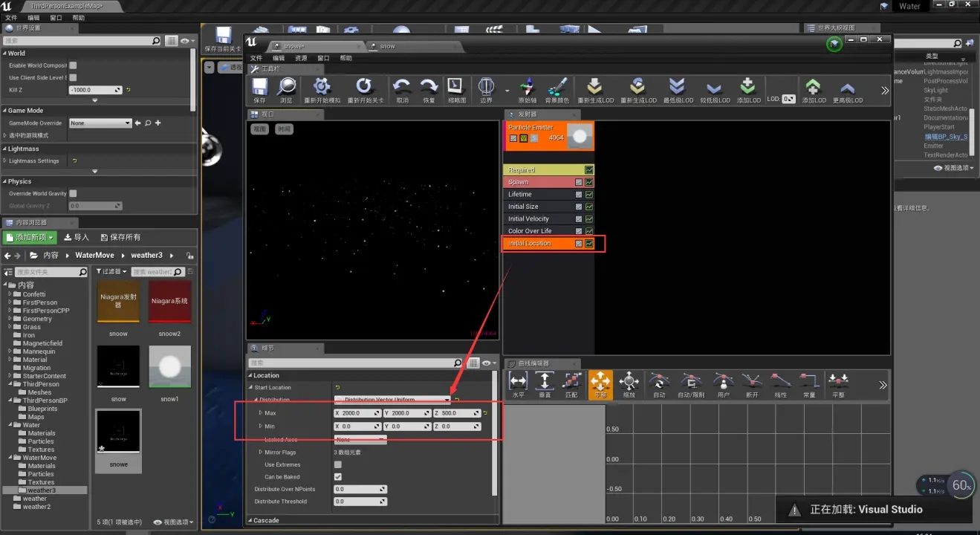Open Cascade 帮助 menu
This screenshot has height=535, width=980.
(x=346, y=58)
